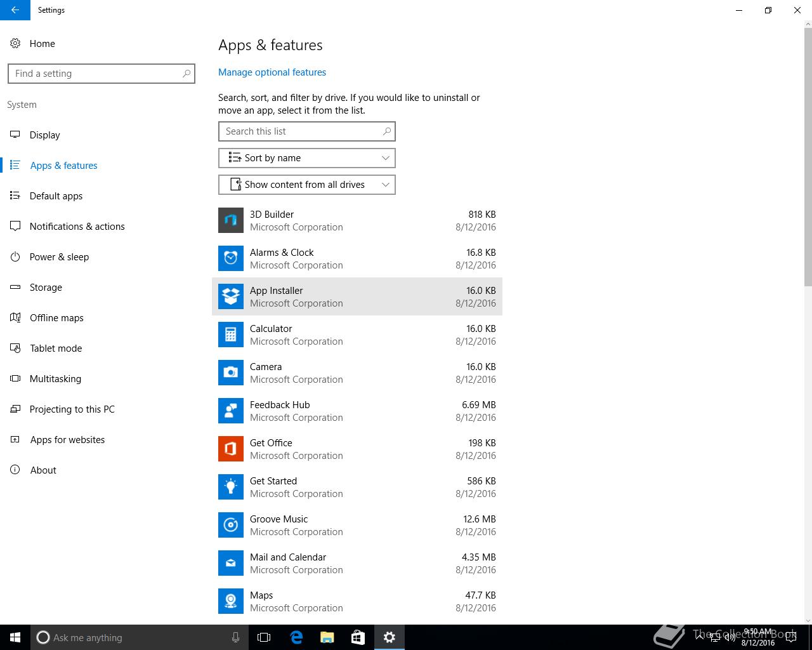Click the 818 KB size value
This screenshot has width=812, height=650.
pyautogui.click(x=482, y=215)
